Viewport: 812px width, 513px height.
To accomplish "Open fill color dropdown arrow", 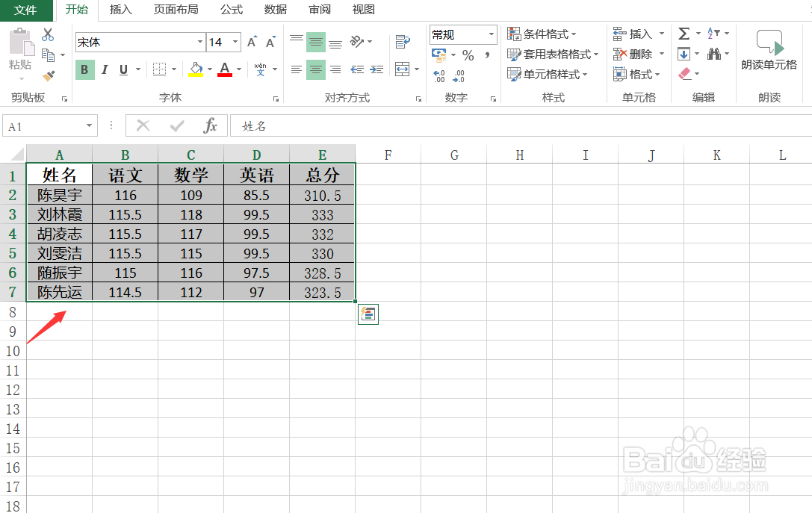I will click(210, 69).
